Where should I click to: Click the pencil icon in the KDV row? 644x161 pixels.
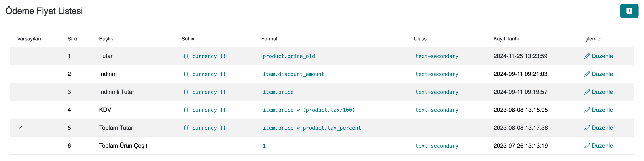(x=587, y=110)
